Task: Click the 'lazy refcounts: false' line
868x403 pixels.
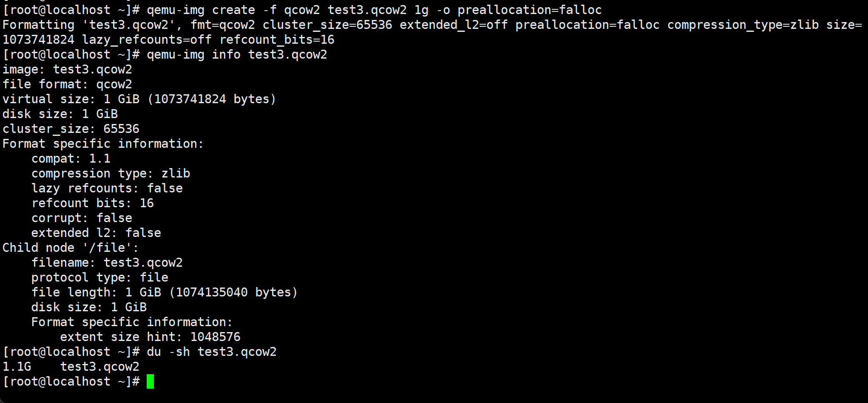Action: coord(107,188)
